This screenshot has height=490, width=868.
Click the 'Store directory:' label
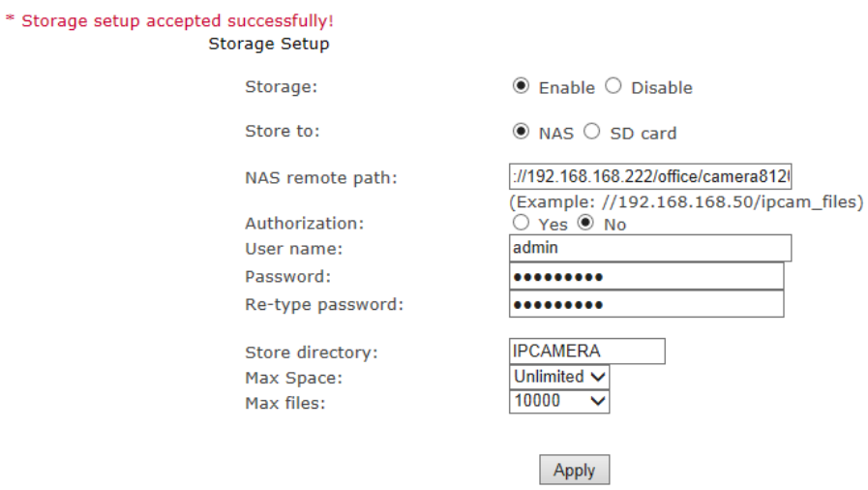tap(311, 352)
